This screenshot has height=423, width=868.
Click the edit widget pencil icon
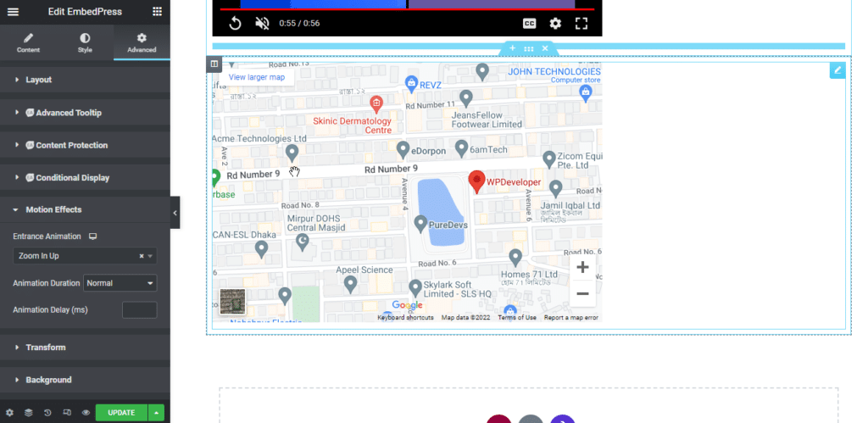point(837,70)
